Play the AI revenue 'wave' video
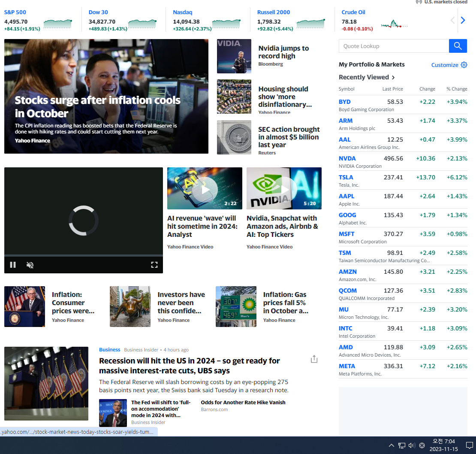 click(x=205, y=190)
